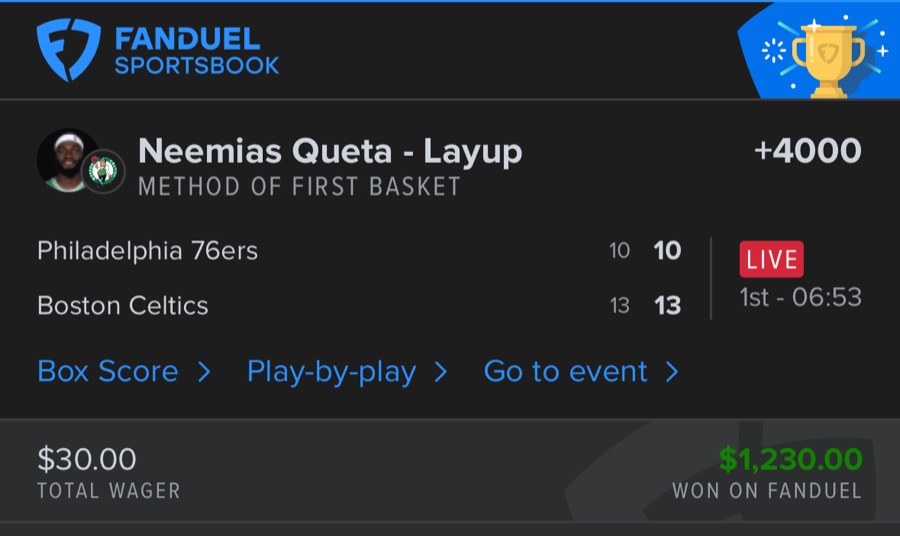
Task: Click the 1st - 06:53 game clock
Action: tap(800, 297)
